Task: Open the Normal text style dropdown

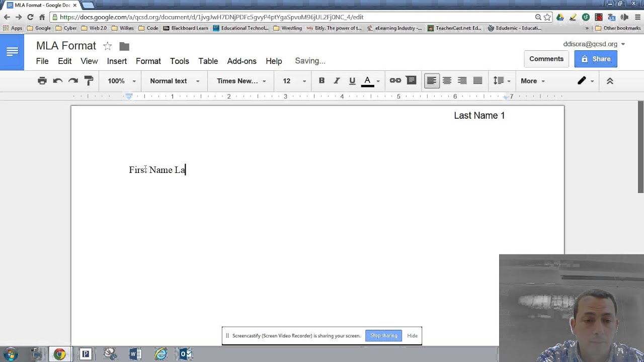Action: click(175, 81)
